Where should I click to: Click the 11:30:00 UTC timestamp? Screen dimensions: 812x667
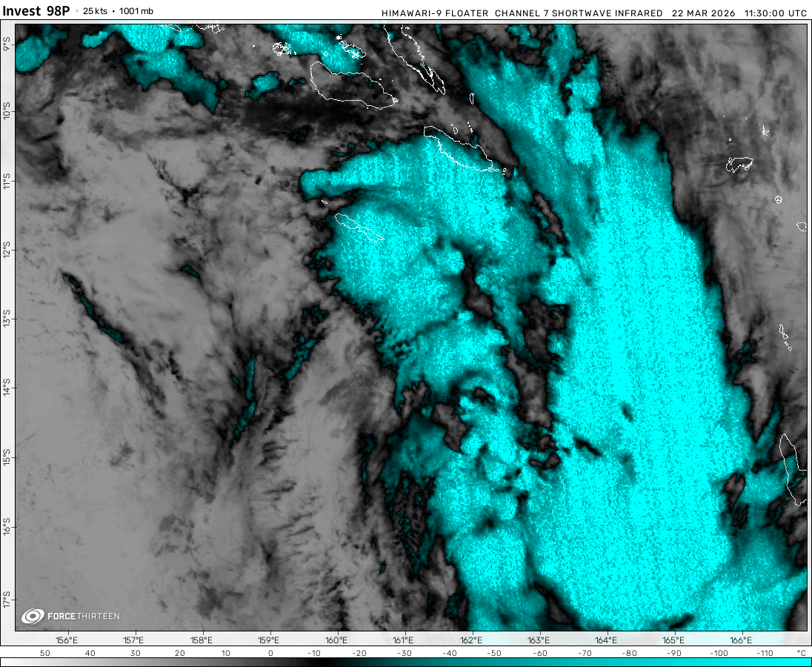point(774,13)
